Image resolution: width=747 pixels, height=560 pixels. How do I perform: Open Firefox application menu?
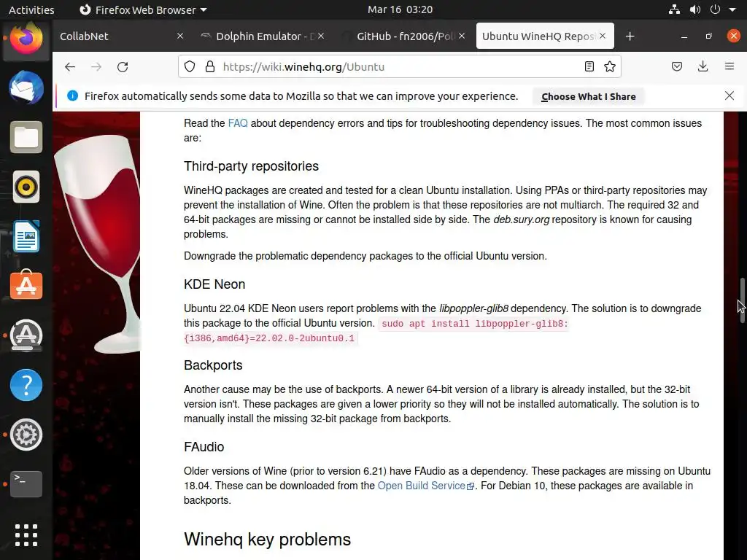click(729, 66)
